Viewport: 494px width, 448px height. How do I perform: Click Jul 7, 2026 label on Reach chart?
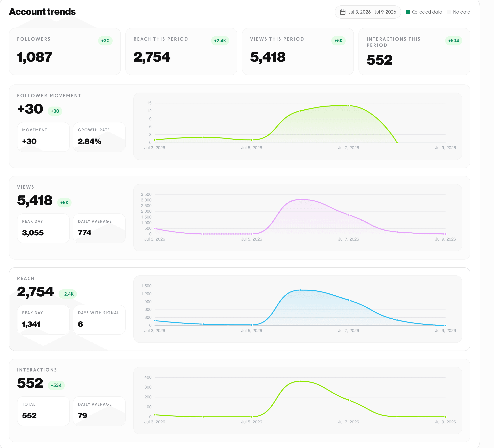348,330
